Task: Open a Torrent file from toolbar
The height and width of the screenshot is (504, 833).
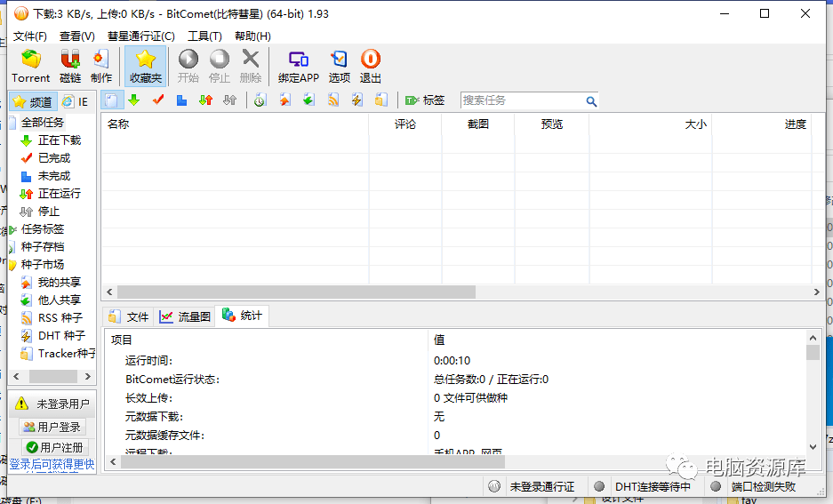Action: coord(31,67)
